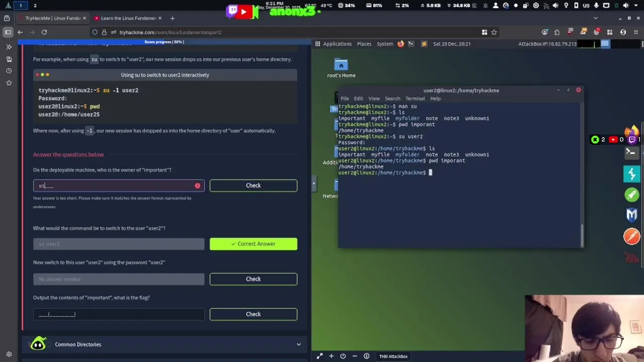Open the AttackBox System menu
Screen dimensions: 644x362
click(x=385, y=44)
